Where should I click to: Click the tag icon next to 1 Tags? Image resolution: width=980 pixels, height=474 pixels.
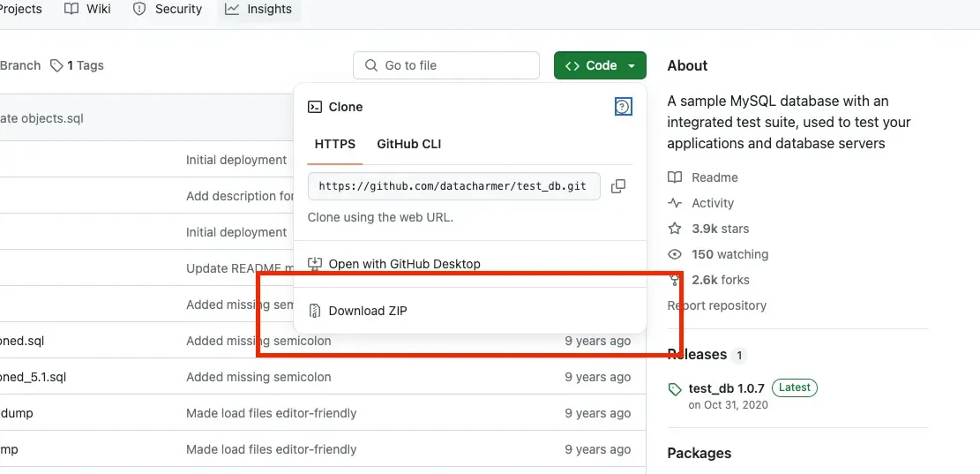point(56,65)
